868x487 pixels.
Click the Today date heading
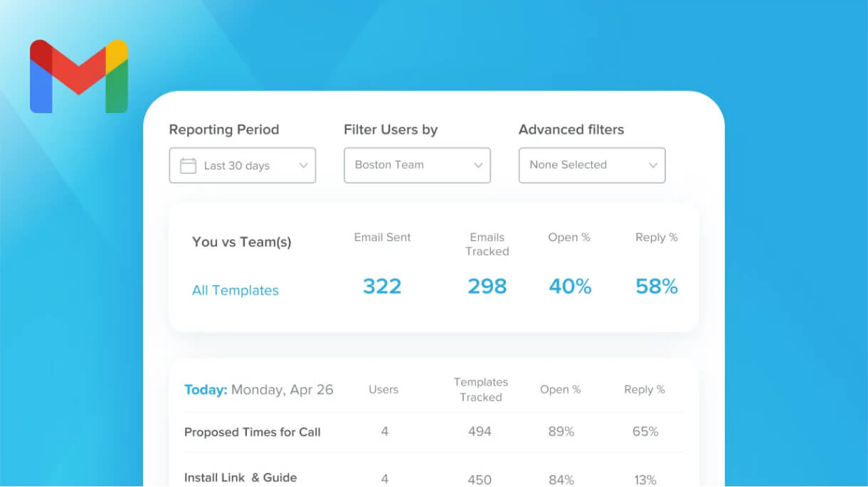pos(259,390)
